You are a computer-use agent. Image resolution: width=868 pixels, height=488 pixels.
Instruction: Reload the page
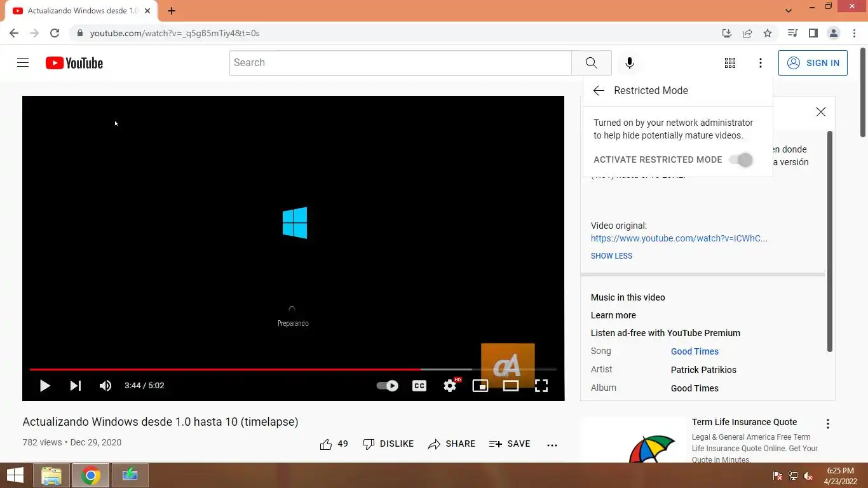[55, 33]
